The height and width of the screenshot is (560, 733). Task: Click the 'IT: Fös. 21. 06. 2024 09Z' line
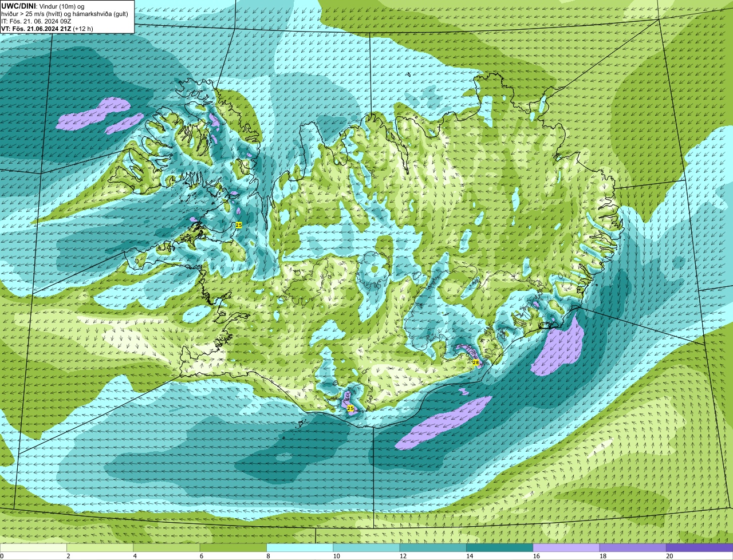pyautogui.click(x=36, y=21)
